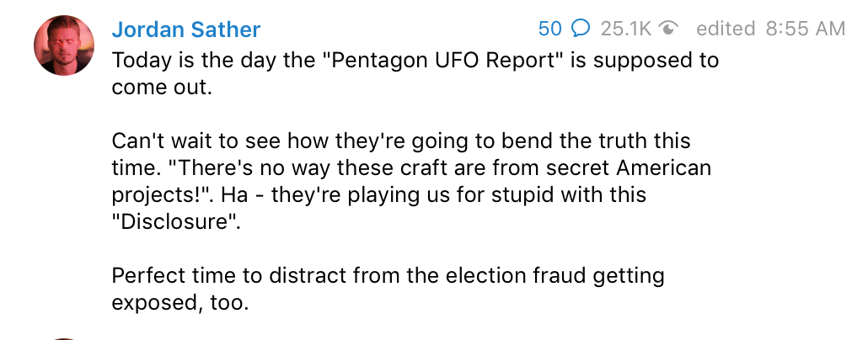Click the 25.1K view count
This screenshot has width=868, height=340.
626,29
